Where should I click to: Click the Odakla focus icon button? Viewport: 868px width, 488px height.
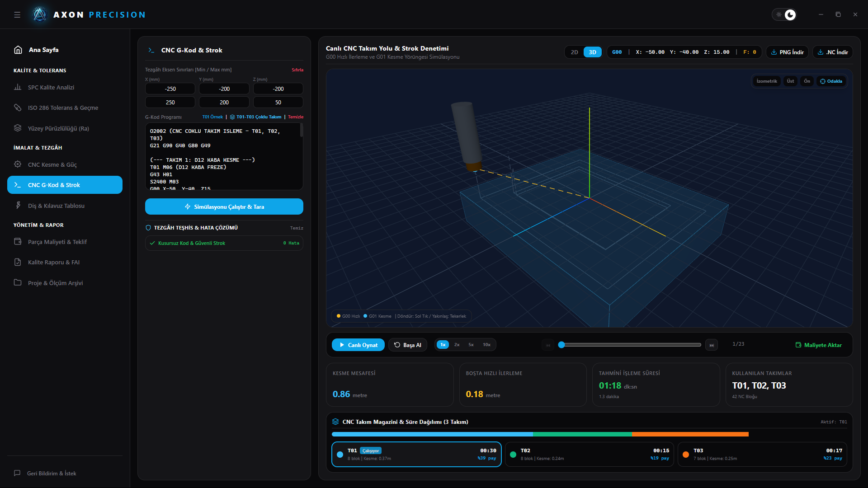(x=831, y=81)
